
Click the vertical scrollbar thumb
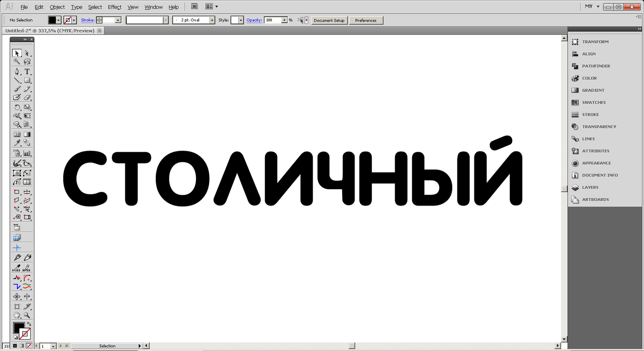pyautogui.click(x=564, y=189)
